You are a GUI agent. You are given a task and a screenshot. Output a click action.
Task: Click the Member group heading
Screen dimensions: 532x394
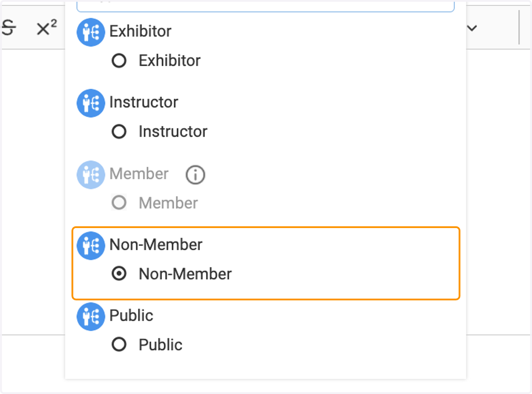pos(139,173)
